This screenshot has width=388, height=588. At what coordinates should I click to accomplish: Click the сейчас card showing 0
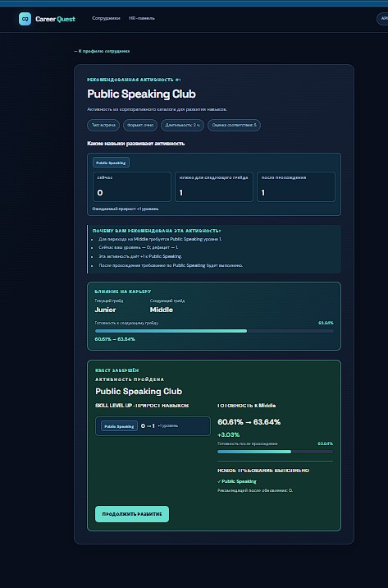[x=132, y=186]
